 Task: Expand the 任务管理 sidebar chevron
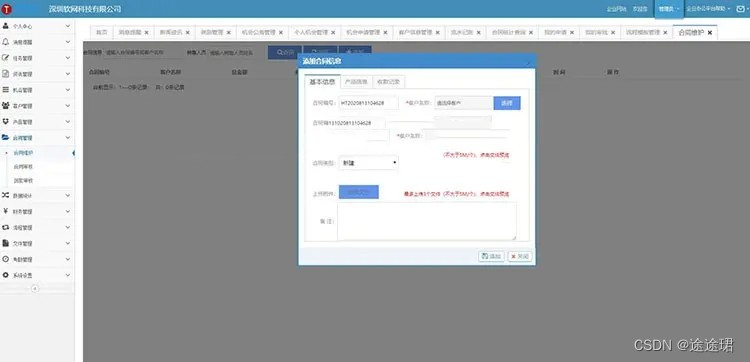[x=68, y=58]
